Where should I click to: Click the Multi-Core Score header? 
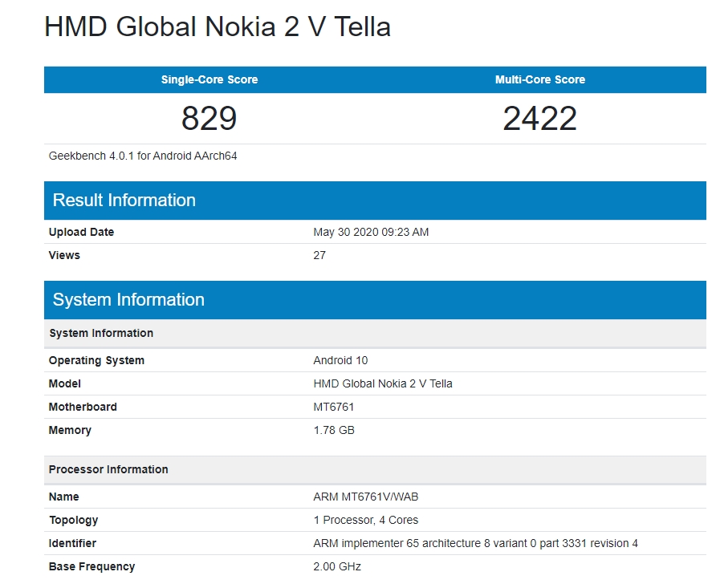540,79
